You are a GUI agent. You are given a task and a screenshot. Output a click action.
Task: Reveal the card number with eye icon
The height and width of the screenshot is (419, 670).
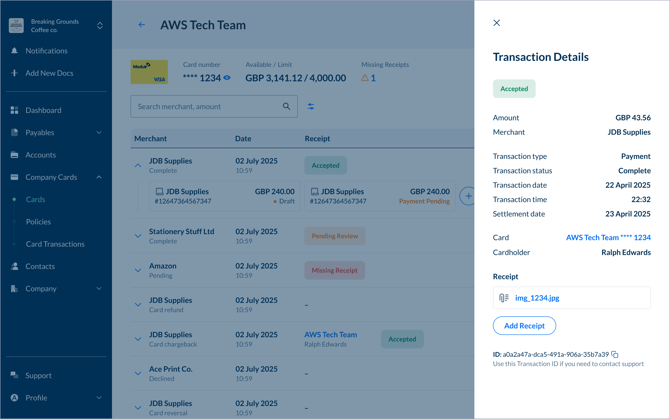point(227,78)
